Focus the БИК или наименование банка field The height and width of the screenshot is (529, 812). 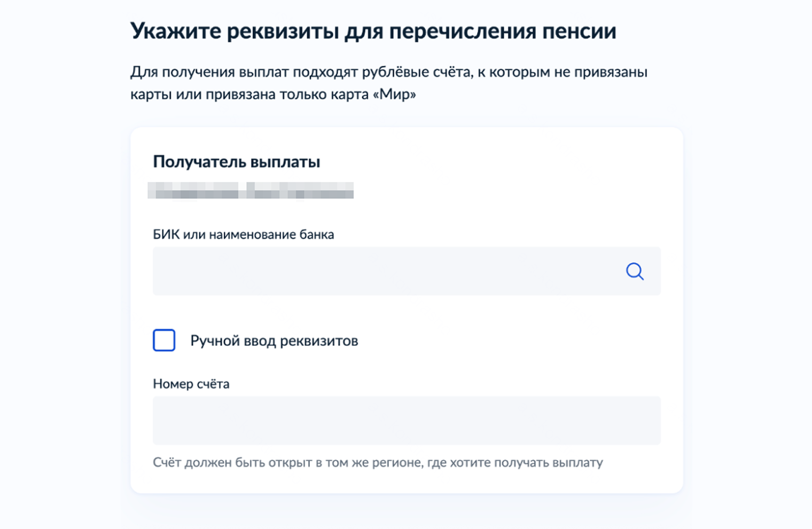[385, 271]
